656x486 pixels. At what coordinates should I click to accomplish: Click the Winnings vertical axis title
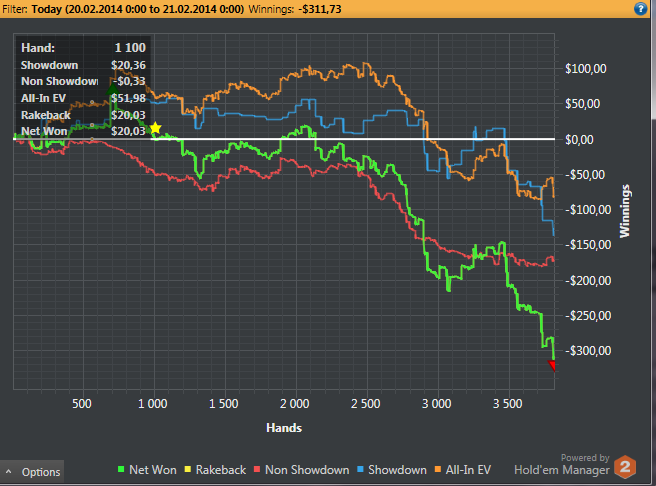pos(625,211)
